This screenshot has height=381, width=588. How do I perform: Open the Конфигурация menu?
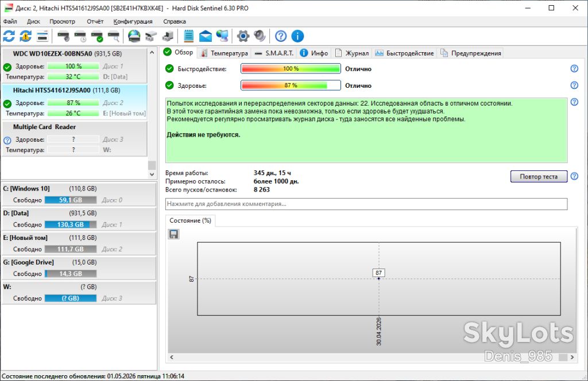133,21
